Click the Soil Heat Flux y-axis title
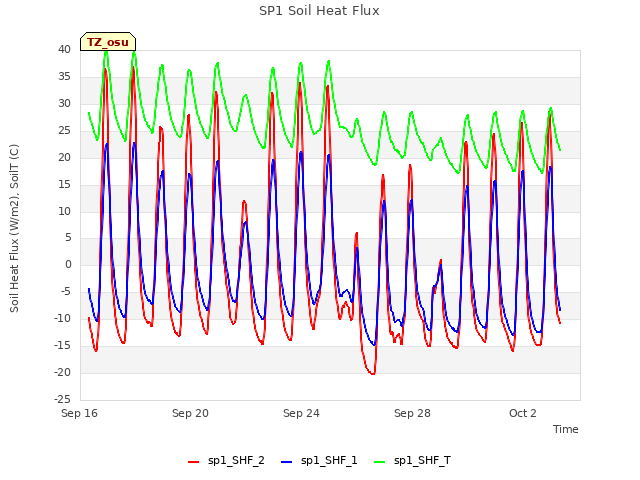 (14, 228)
